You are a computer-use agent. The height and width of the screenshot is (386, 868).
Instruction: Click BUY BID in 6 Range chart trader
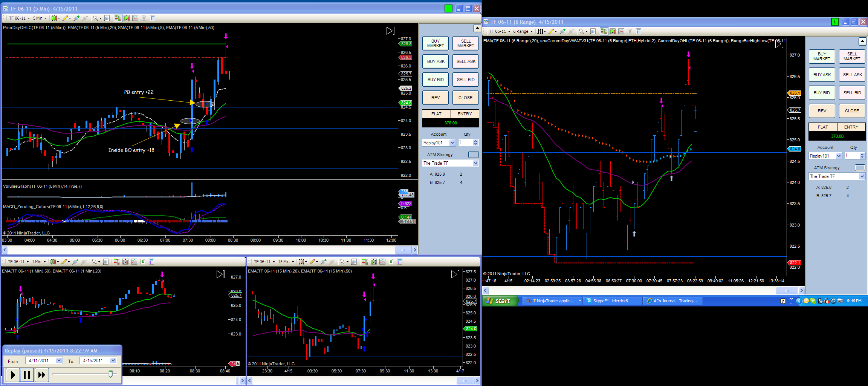coord(822,93)
